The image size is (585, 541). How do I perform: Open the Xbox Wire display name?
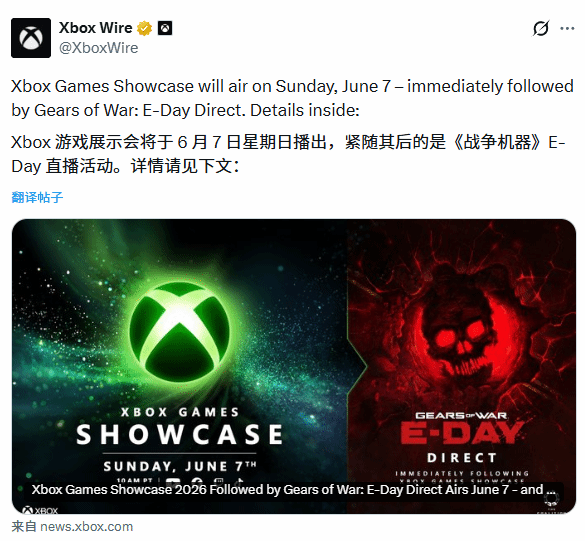pyautogui.click(x=96, y=28)
